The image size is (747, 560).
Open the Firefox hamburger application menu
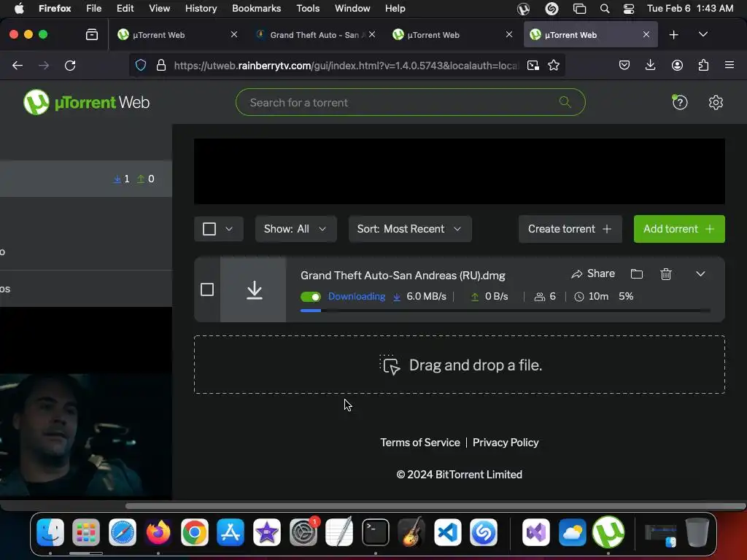coord(729,65)
